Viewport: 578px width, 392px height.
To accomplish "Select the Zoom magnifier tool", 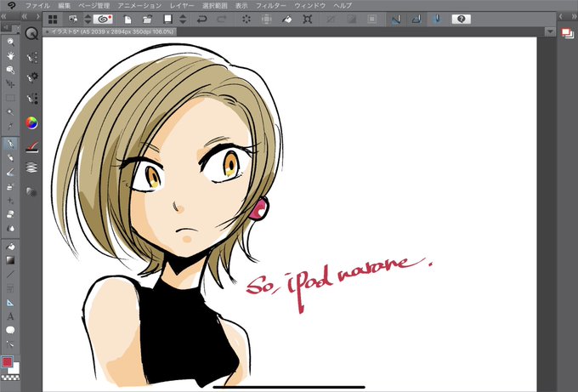I will [10, 42].
